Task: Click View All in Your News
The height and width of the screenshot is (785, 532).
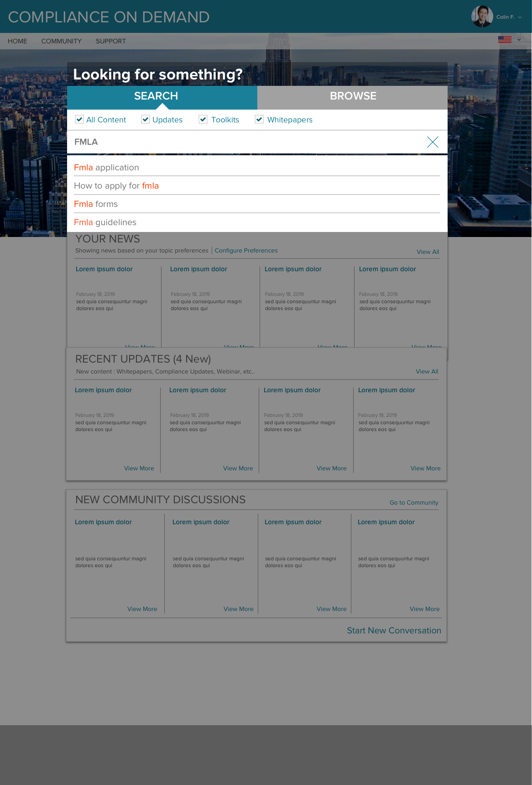Action: (x=428, y=252)
